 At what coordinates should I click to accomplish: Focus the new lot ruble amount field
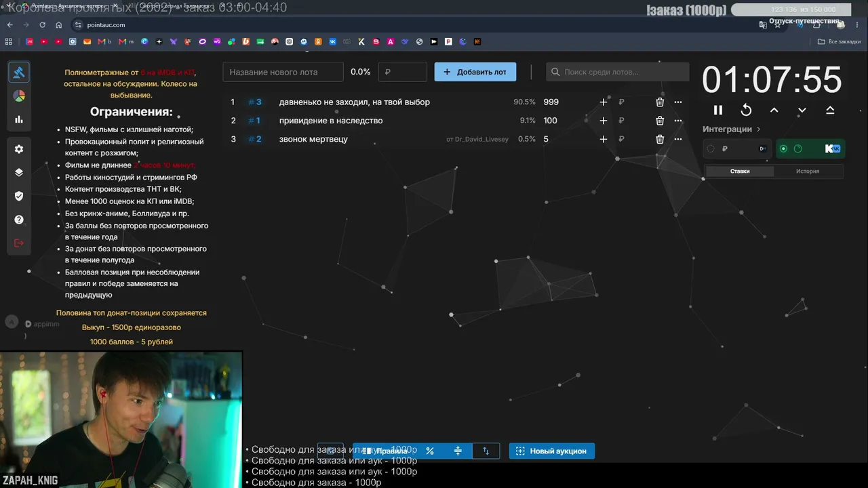tap(403, 72)
